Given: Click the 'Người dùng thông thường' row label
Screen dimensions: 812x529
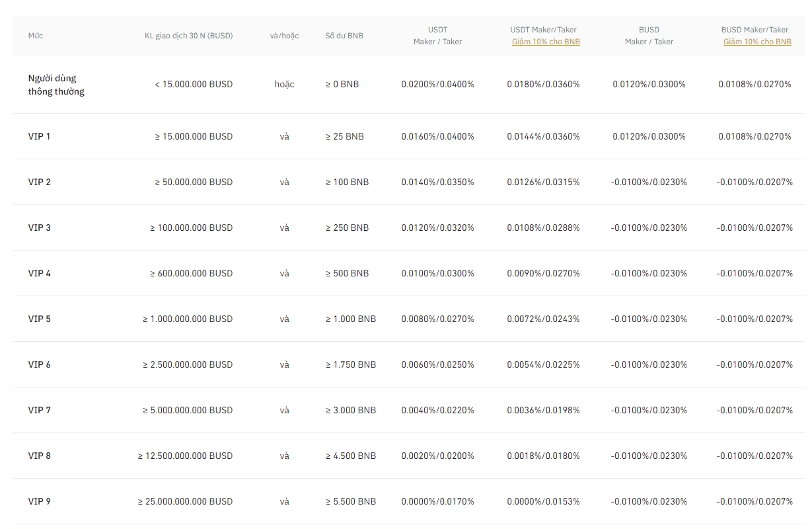Looking at the screenshot, I should point(56,85).
